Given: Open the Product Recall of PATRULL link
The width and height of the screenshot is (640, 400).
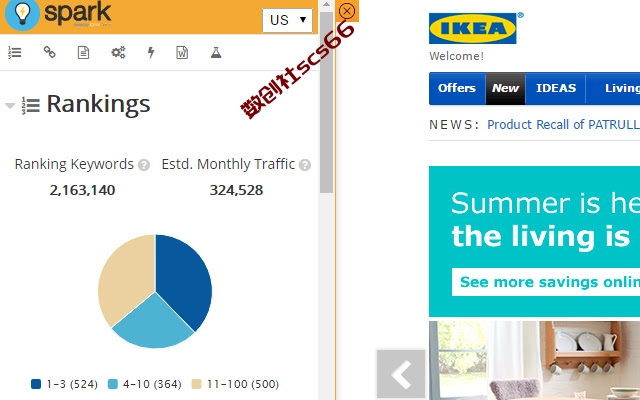Looking at the screenshot, I should pyautogui.click(x=563, y=124).
